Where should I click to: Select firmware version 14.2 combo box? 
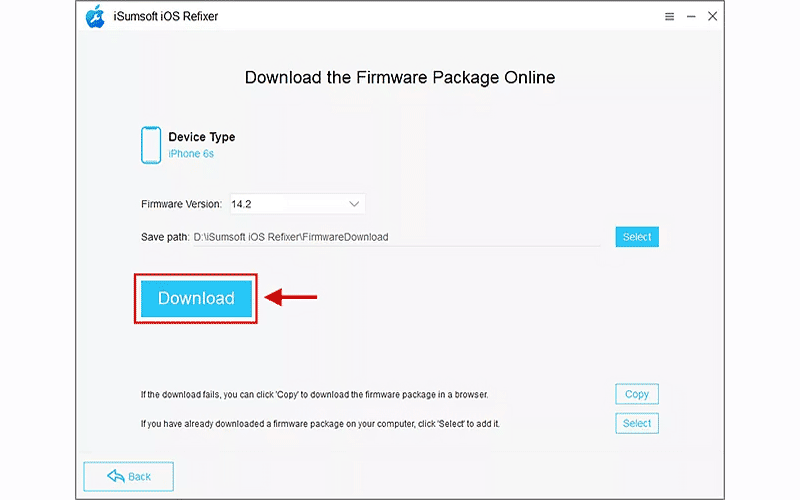[x=297, y=204]
